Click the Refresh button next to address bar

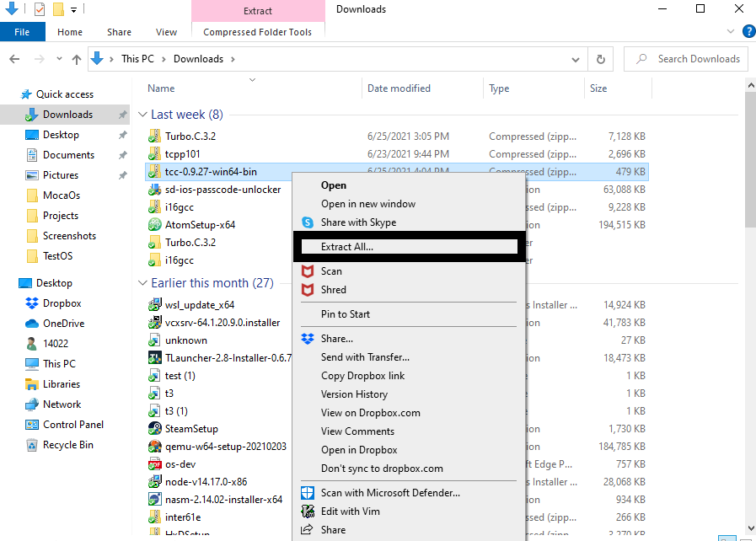pyautogui.click(x=601, y=59)
